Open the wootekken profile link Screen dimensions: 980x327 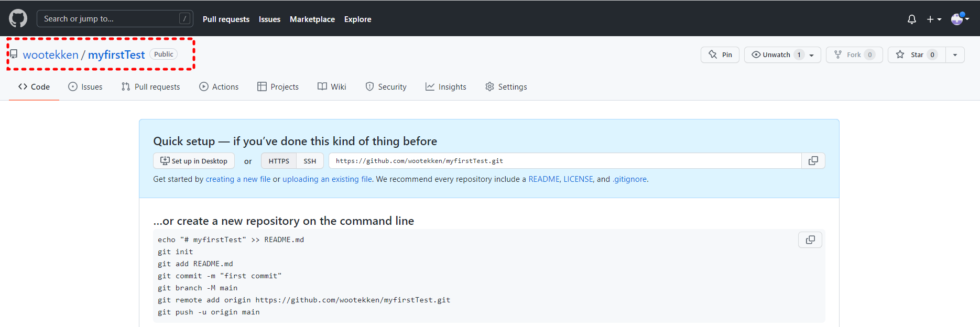[50, 54]
